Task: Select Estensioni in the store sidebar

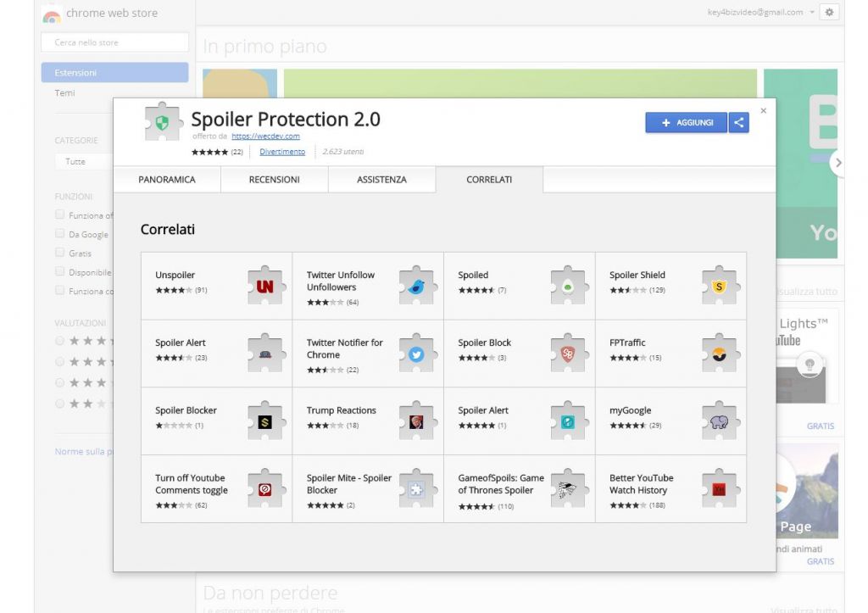Action: [114, 73]
